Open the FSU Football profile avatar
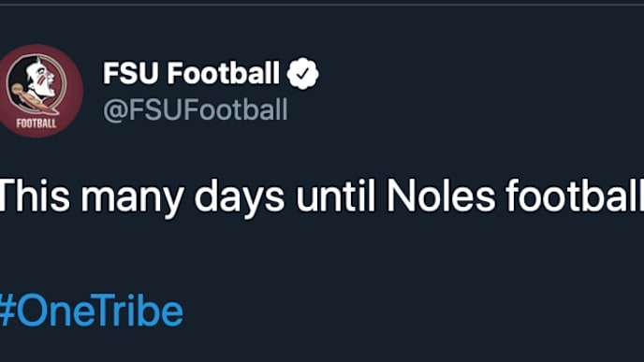The image size is (644, 362). [40, 91]
